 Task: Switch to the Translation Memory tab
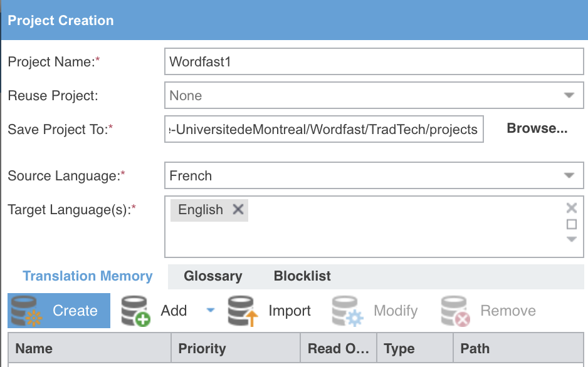[87, 276]
